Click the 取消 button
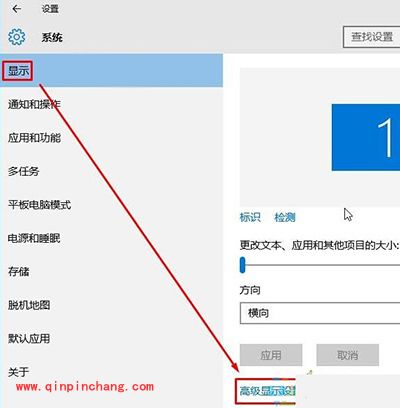 [x=348, y=355]
